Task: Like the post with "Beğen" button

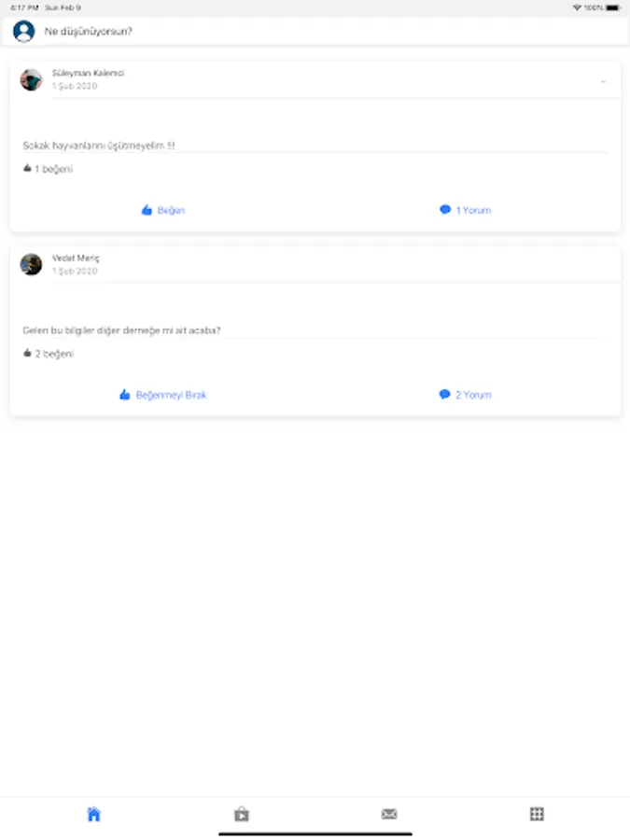Action: pos(162,210)
